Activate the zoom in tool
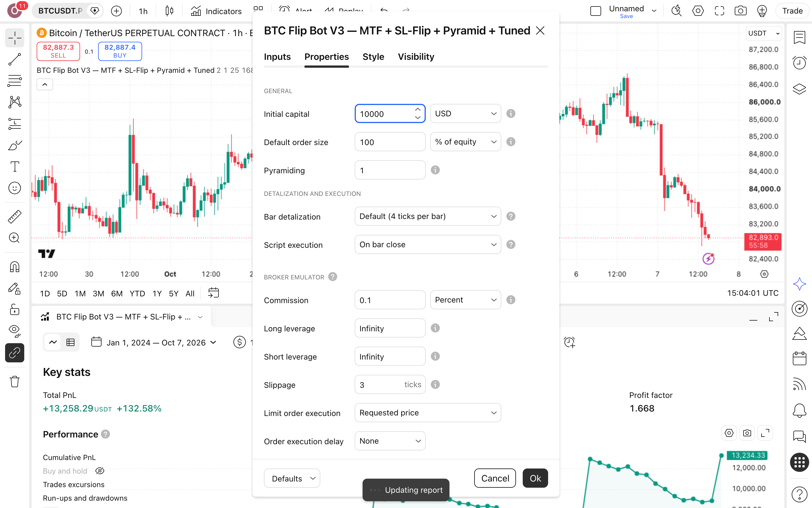Screen dimensions: 812x508 pyautogui.click(x=14, y=238)
